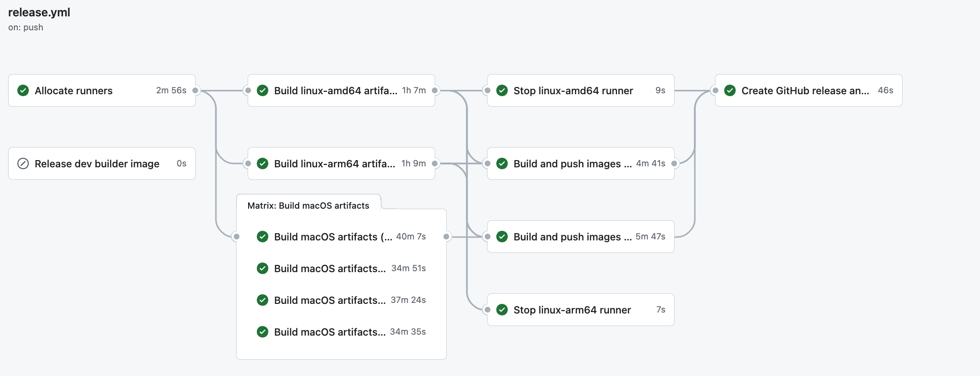Click the green check icon beside Allocate runners
The width and height of the screenshot is (980, 376).
coord(23,90)
